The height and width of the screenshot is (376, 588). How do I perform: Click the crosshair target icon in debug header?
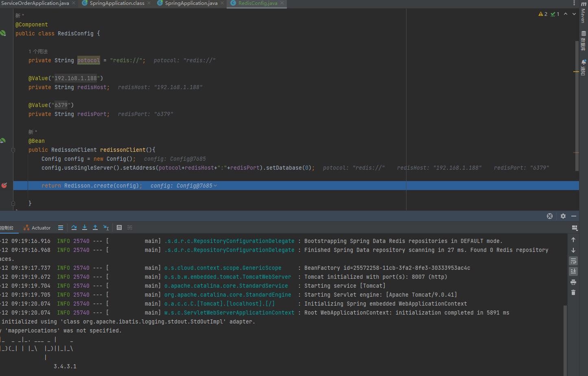click(x=550, y=216)
